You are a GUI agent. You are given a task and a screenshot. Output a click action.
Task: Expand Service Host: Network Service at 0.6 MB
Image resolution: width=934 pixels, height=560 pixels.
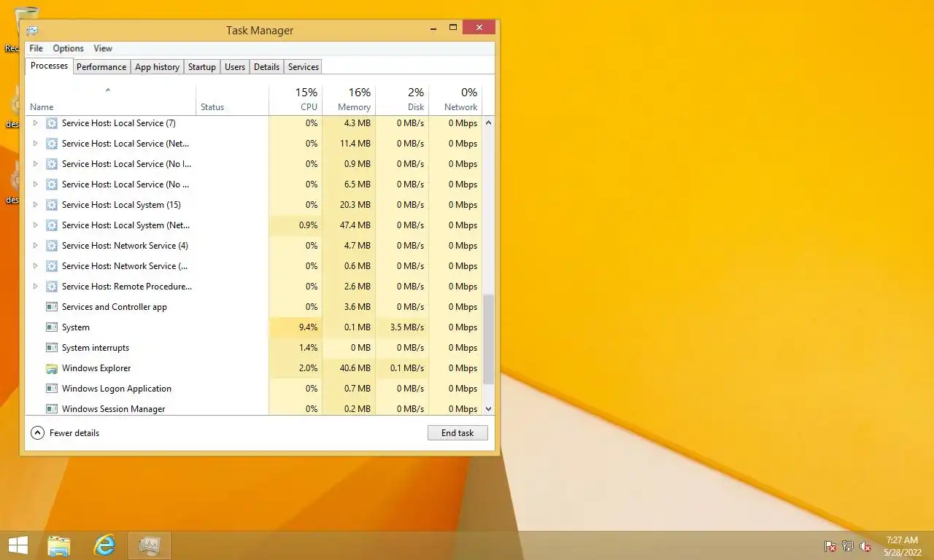(x=35, y=266)
